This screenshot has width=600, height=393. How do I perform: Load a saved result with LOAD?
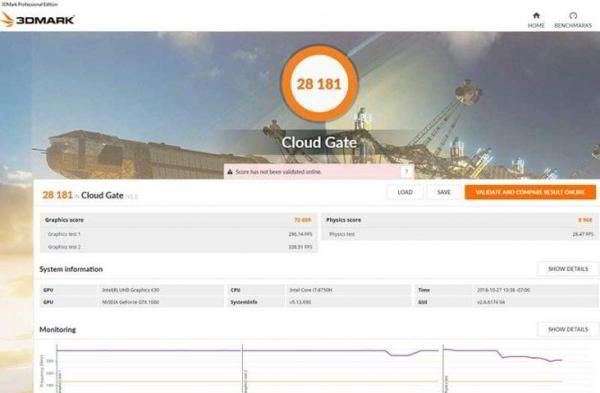click(x=405, y=192)
